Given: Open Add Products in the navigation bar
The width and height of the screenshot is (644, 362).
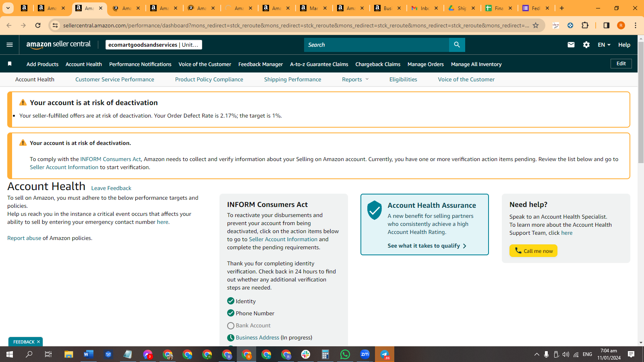Looking at the screenshot, I should [42, 64].
